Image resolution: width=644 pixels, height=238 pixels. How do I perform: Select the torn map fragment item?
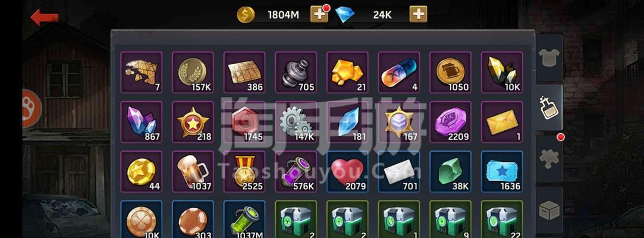pos(142,73)
